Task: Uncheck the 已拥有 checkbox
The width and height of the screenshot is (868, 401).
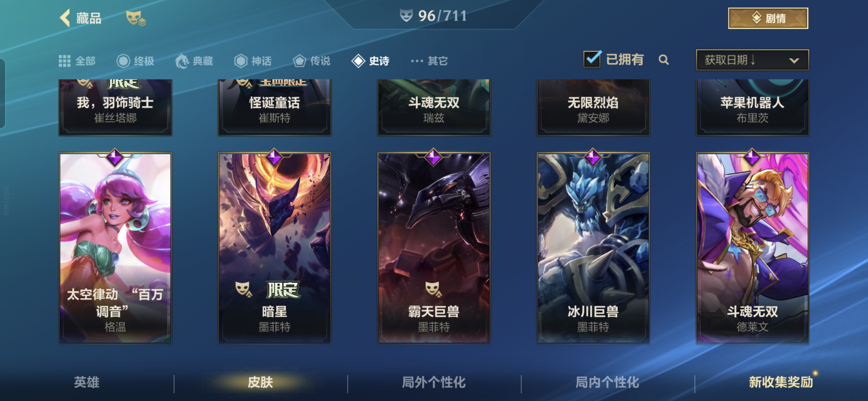Action: click(x=592, y=59)
